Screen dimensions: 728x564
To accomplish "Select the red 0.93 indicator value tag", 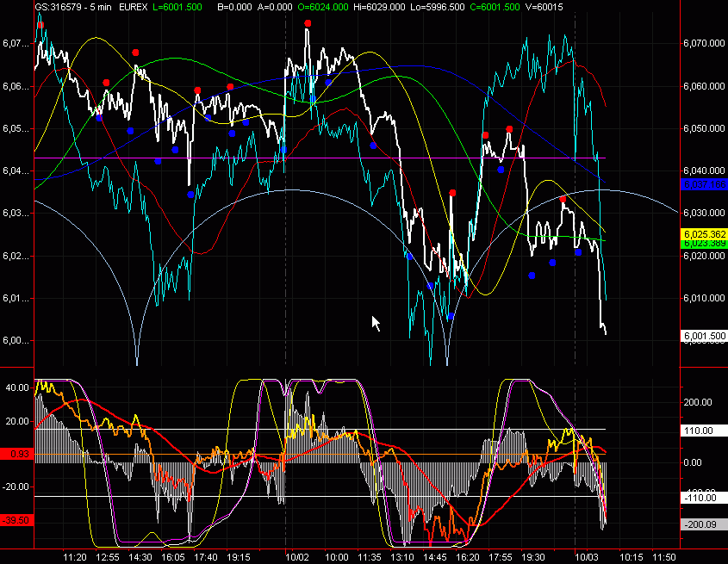I will [x=16, y=454].
